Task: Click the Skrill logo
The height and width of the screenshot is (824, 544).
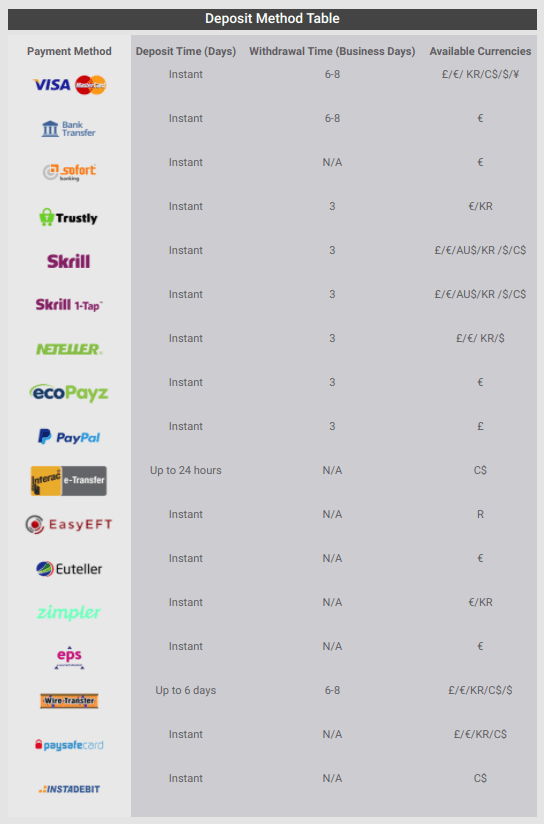Action: [69, 261]
